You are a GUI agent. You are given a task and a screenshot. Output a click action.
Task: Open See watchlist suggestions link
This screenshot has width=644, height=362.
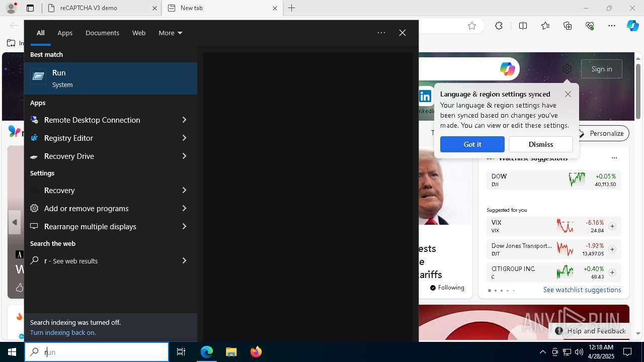pyautogui.click(x=582, y=290)
